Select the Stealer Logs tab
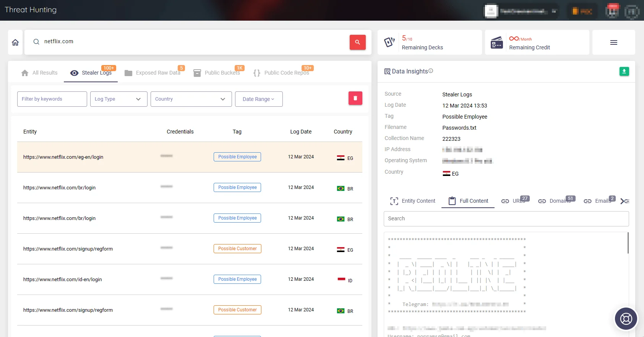Screen dimensions: 644x337 (91, 73)
